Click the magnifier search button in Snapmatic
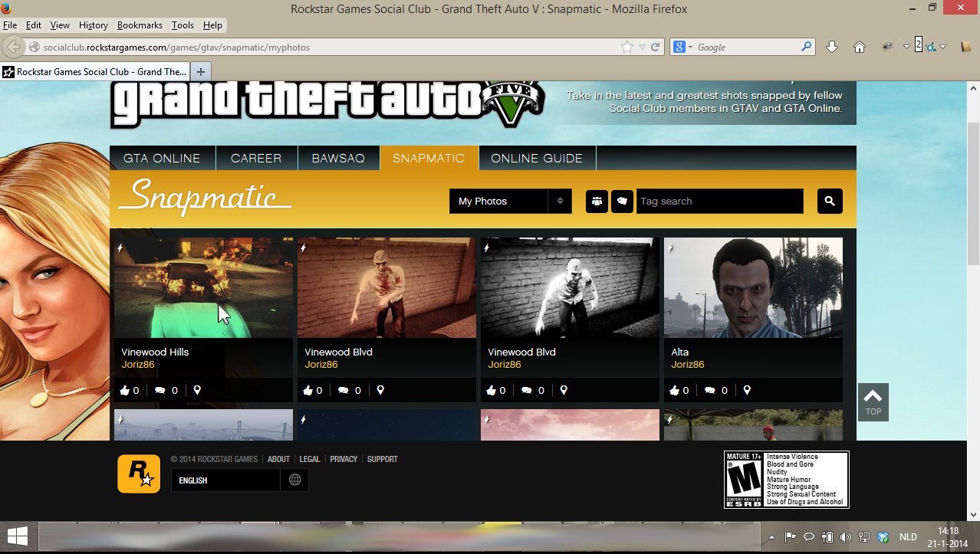The width and height of the screenshot is (980, 554). pyautogui.click(x=830, y=201)
